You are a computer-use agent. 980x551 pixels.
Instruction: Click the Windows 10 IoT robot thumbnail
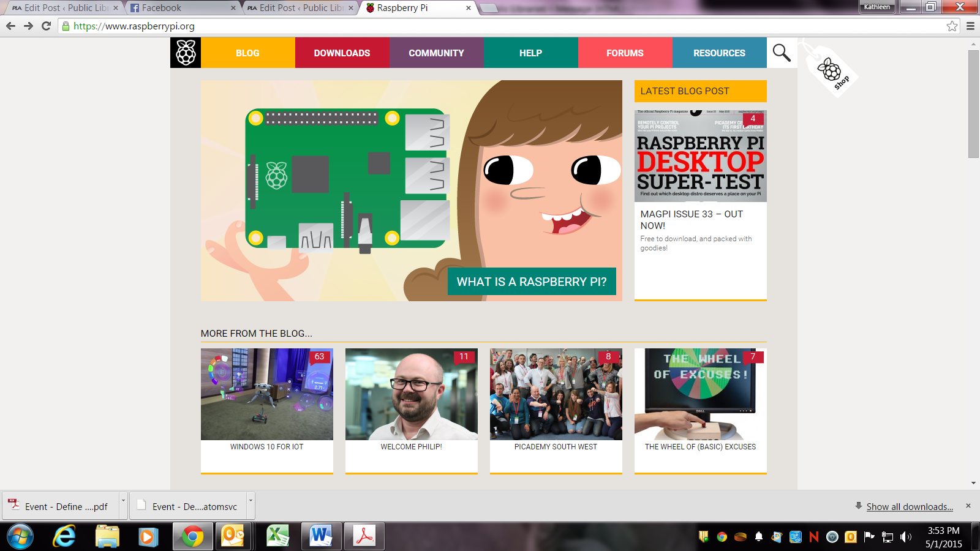(x=267, y=394)
